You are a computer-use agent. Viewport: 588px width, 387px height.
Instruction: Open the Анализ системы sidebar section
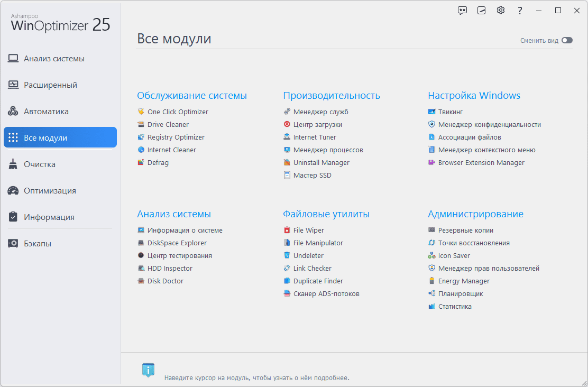coord(60,59)
